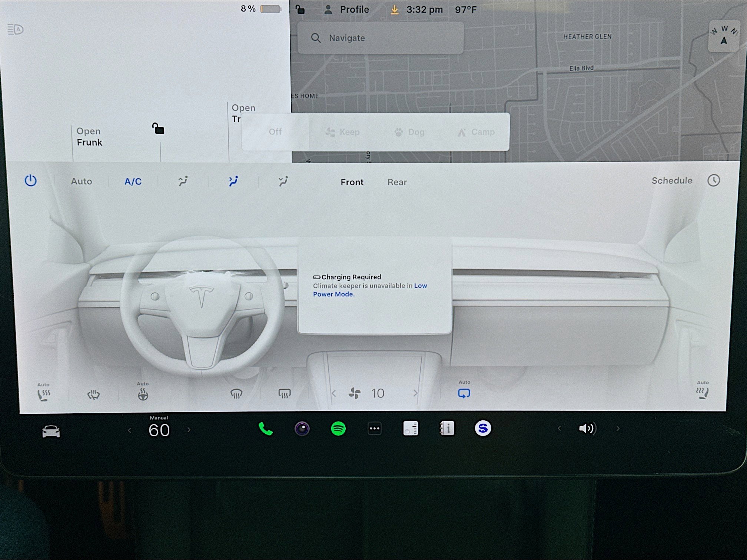Screen dimensions: 747x560
Task: Select the windshield airflow vent icon
Action: [183, 181]
